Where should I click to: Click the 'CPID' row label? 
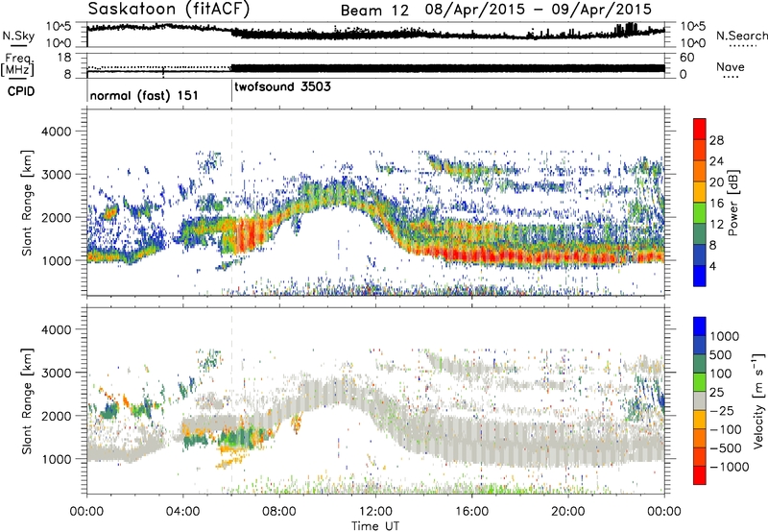point(21,91)
